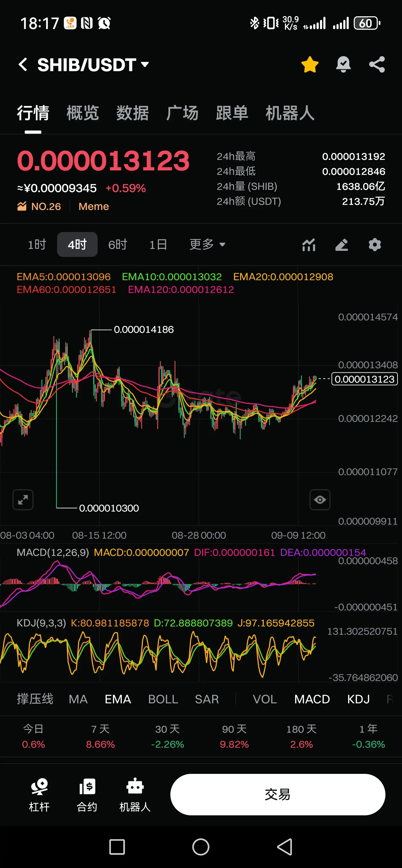The height and width of the screenshot is (868, 402).
Task: Select the 4时 timeframe
Action: coord(77,244)
